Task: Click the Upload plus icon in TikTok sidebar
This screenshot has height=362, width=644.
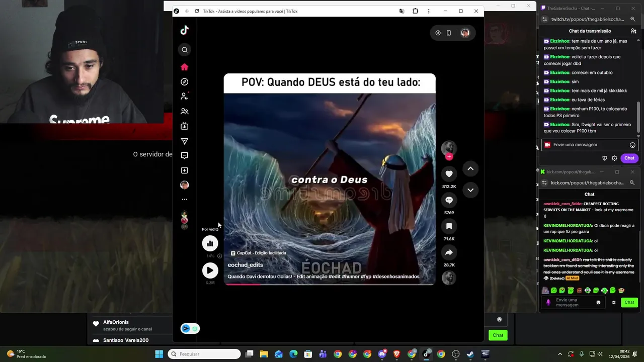Action: click(x=185, y=170)
